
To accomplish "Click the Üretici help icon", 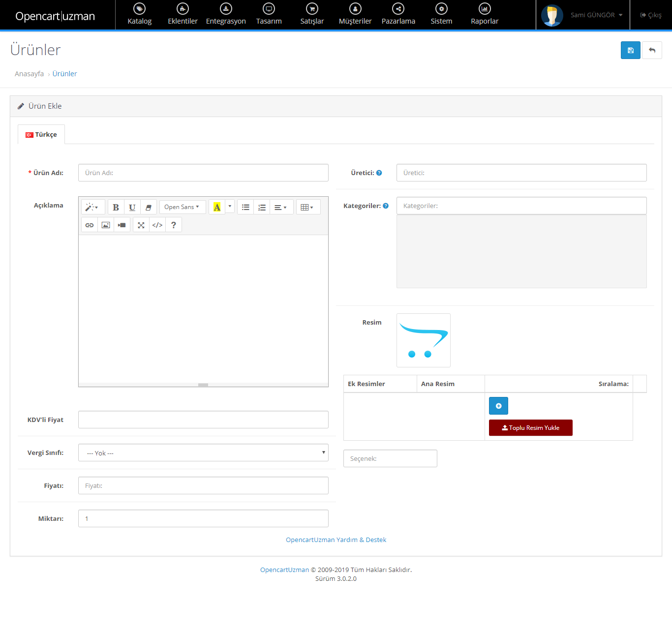I will 379,173.
